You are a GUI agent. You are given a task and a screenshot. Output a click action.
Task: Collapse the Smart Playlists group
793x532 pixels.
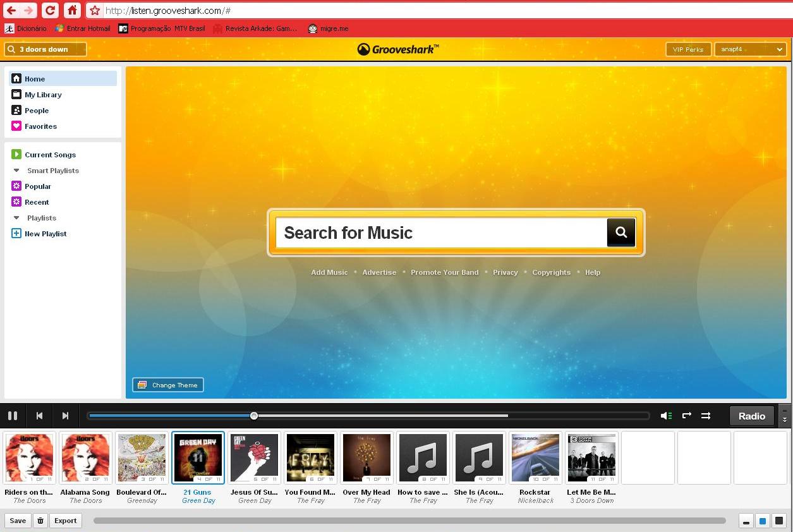pyautogui.click(x=16, y=171)
